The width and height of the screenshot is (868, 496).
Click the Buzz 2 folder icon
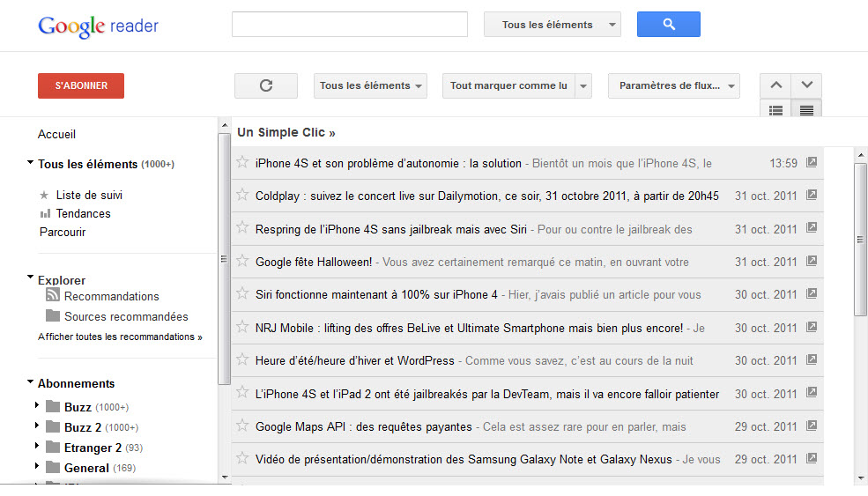53,426
